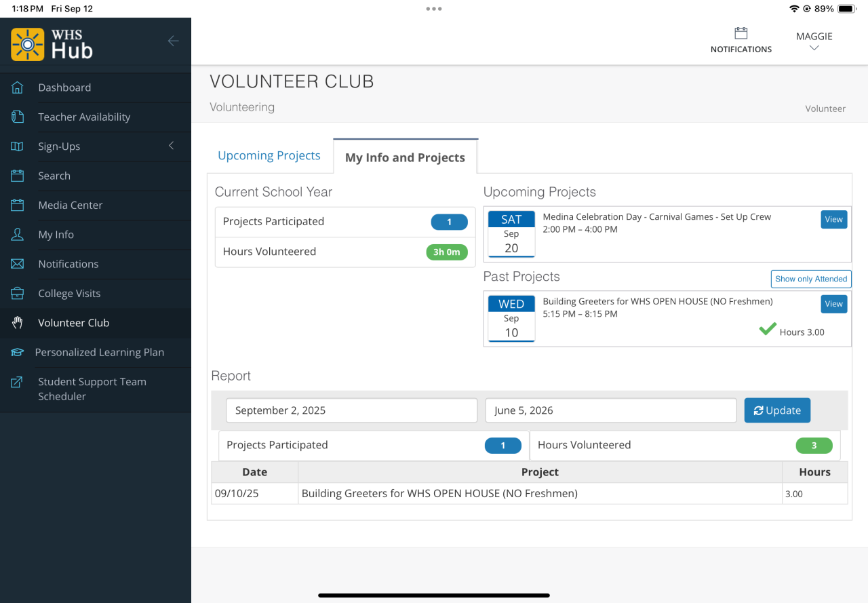The image size is (868, 603).
Task: Click the 5:15 PM – 8:15 PM time text
Action: coord(580,314)
